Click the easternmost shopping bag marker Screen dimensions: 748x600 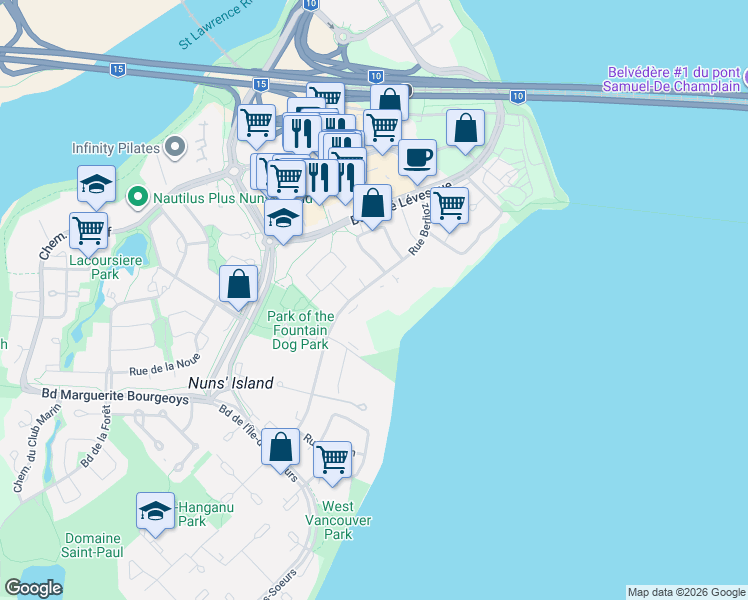click(x=466, y=129)
